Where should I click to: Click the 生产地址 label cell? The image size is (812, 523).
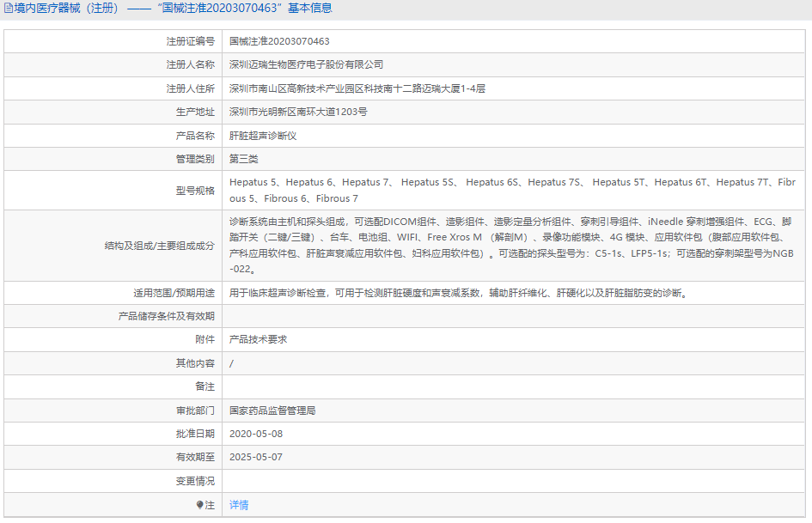[113, 112]
